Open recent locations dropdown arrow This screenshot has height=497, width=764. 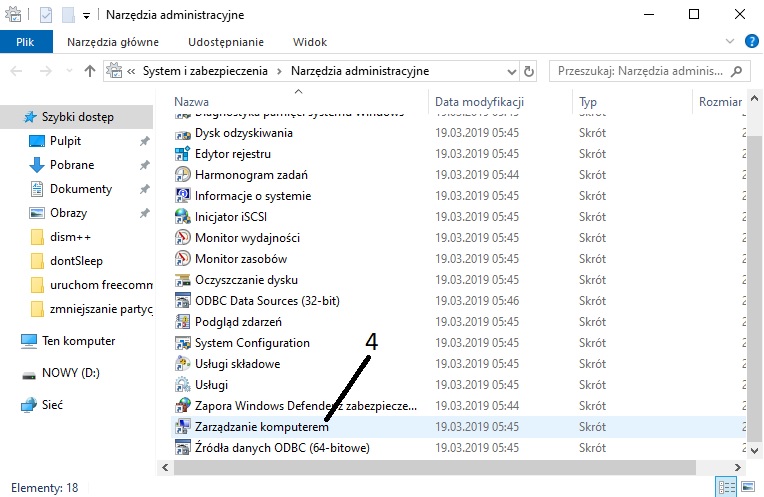point(69,72)
